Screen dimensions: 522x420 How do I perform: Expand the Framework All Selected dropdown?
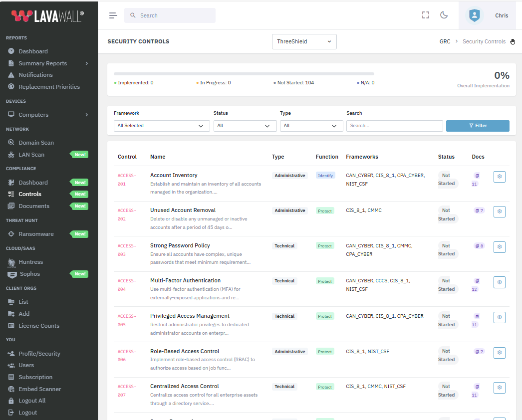162,126
